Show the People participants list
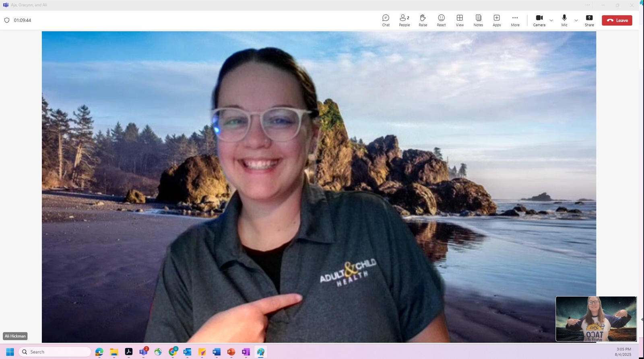This screenshot has width=644, height=359. tap(404, 20)
